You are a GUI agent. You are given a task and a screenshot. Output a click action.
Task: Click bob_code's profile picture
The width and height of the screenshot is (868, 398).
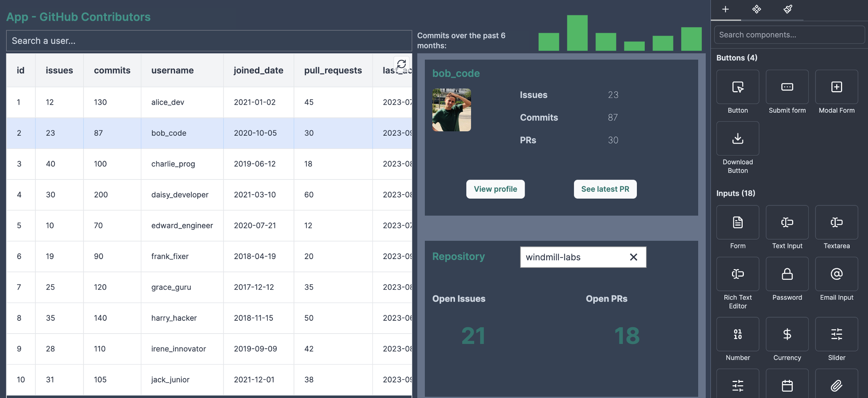(452, 110)
